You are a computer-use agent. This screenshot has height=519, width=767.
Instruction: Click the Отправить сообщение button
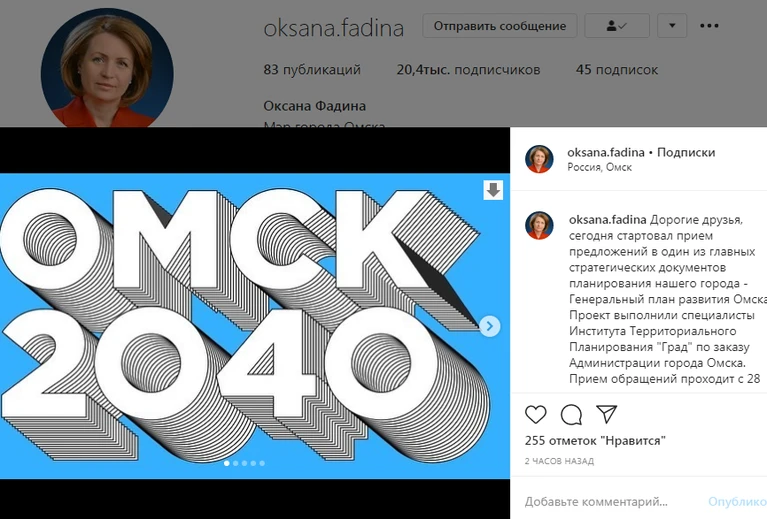[500, 26]
